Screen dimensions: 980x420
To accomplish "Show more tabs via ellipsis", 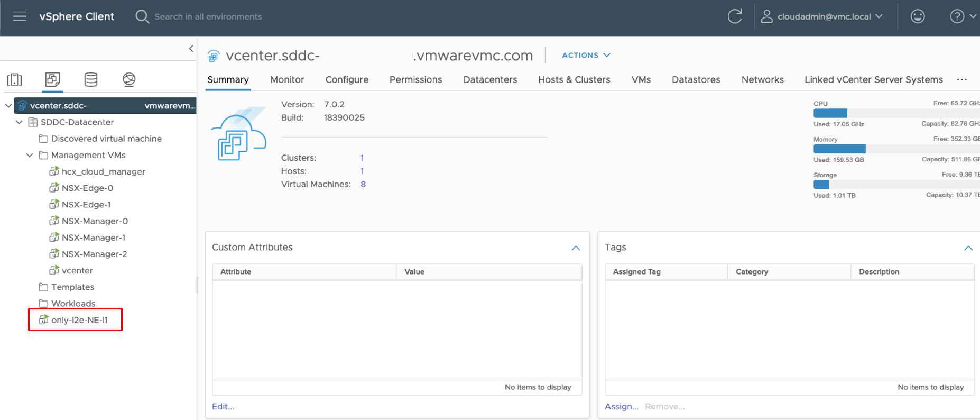I will click(962, 79).
